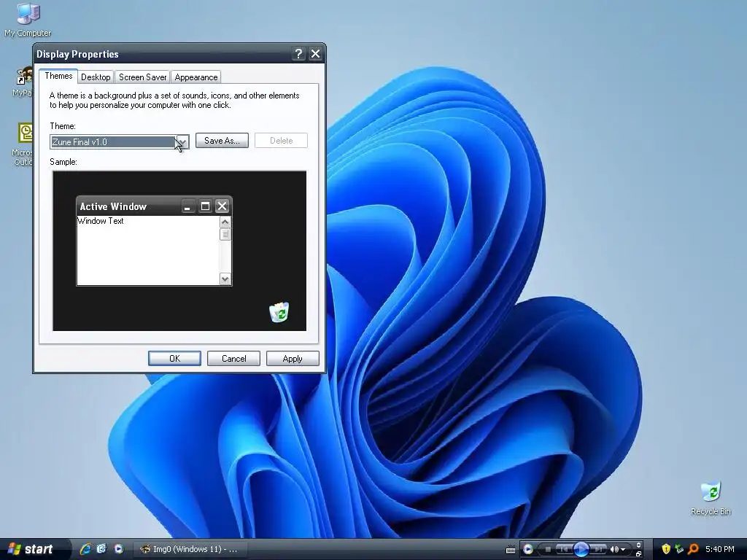Click the Recycle Bin icon in theme sample
The height and width of the screenshot is (560, 747).
[x=279, y=312]
